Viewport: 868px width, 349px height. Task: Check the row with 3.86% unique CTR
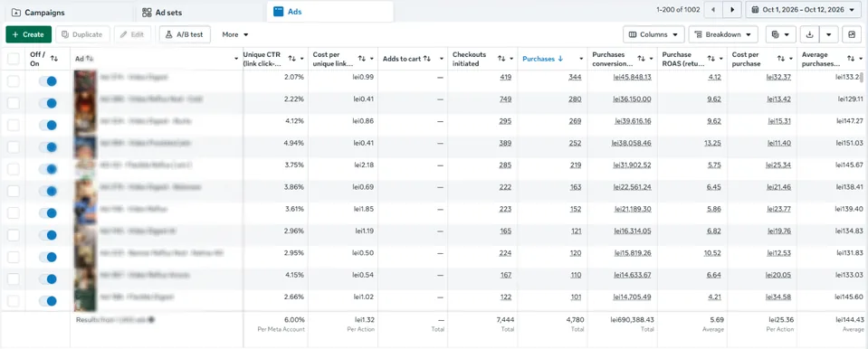pos(14,191)
